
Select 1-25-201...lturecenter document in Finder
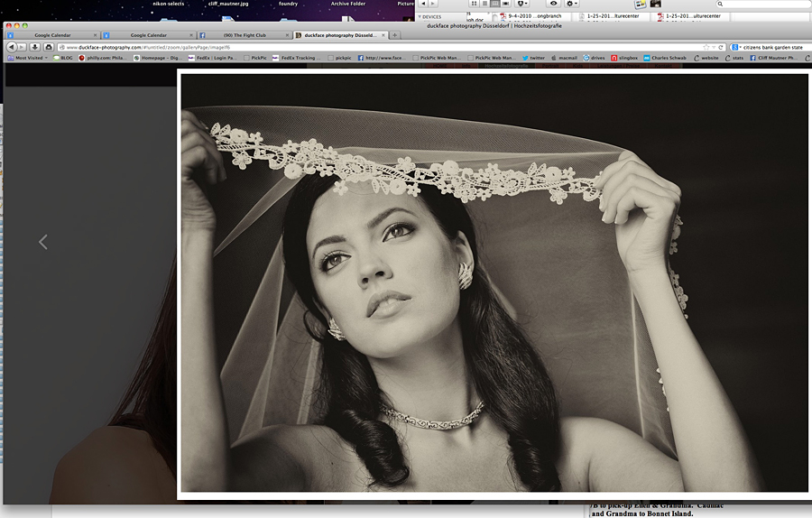coord(609,16)
